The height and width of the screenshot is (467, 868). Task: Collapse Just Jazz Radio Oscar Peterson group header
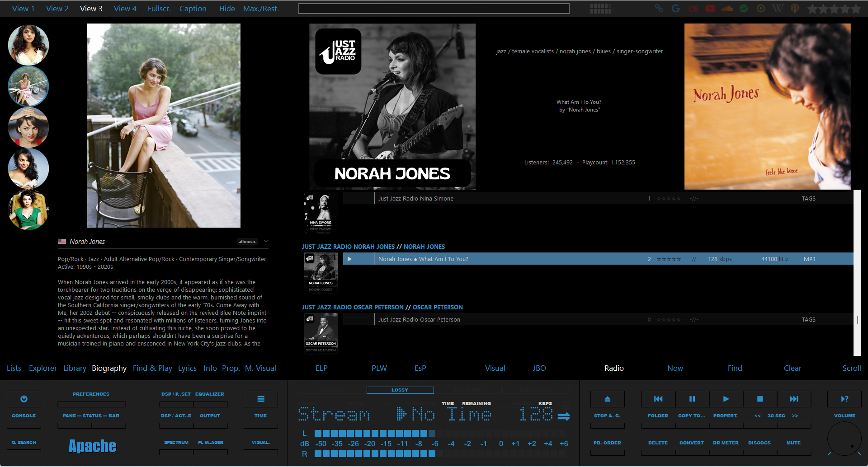pyautogui.click(x=382, y=307)
